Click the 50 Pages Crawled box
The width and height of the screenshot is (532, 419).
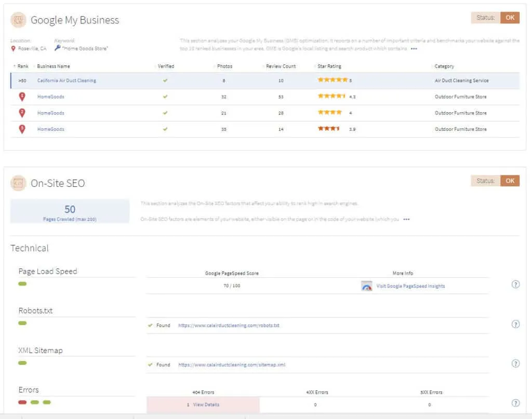tap(70, 211)
